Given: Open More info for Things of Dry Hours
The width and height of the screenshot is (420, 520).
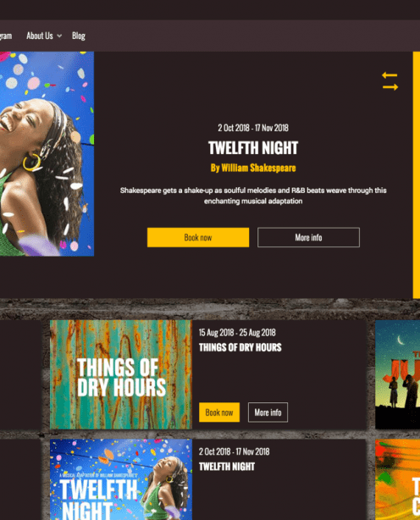Looking at the screenshot, I should pos(268,412).
